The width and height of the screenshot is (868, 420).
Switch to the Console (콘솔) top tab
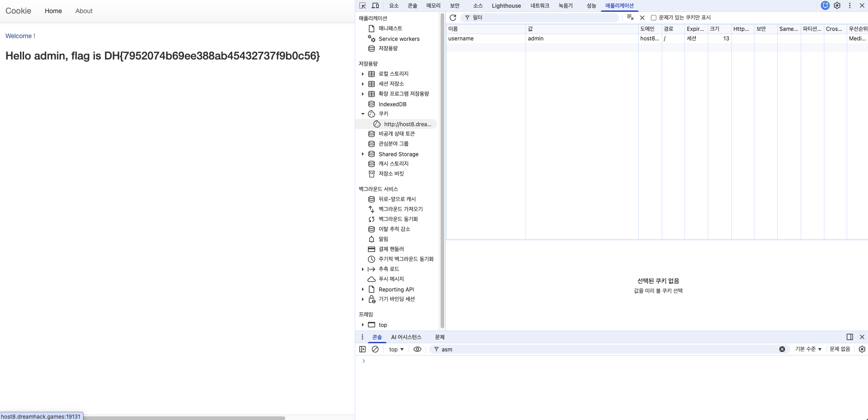pyautogui.click(x=412, y=5)
